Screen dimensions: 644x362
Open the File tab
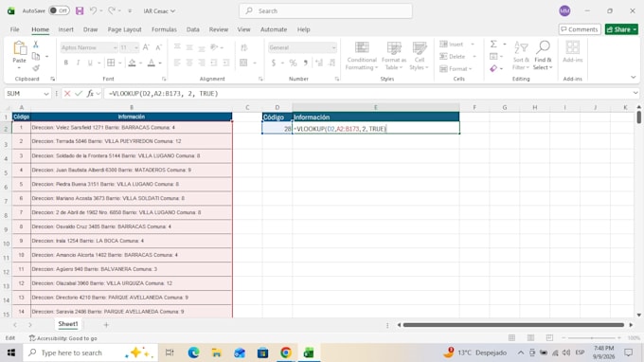(15, 29)
